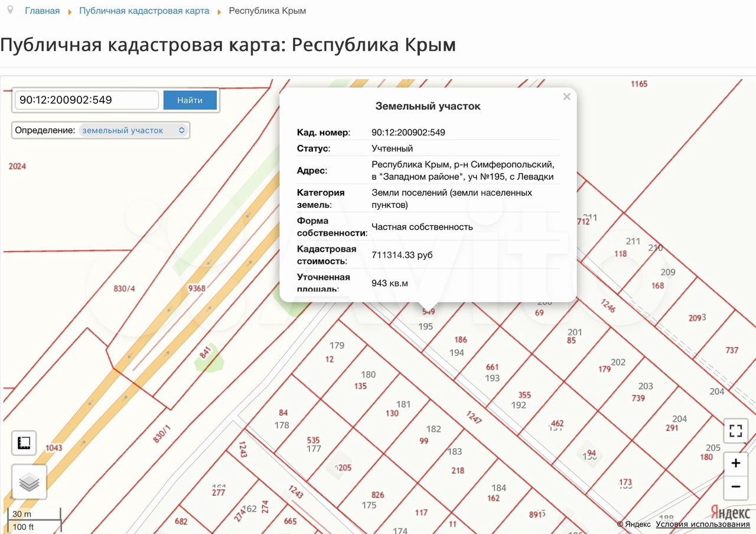Click parcel 1043 on the map
The image size is (756, 534).
pos(54,448)
